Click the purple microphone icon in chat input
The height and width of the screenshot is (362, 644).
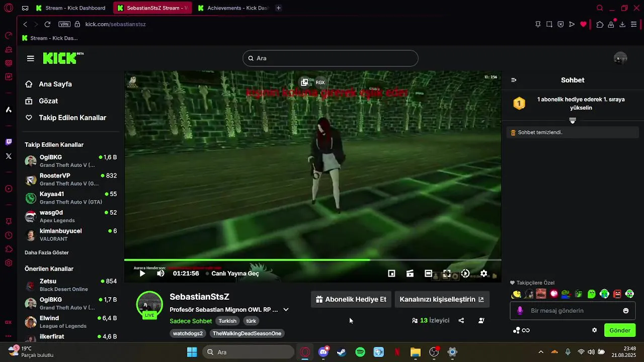[520, 311]
